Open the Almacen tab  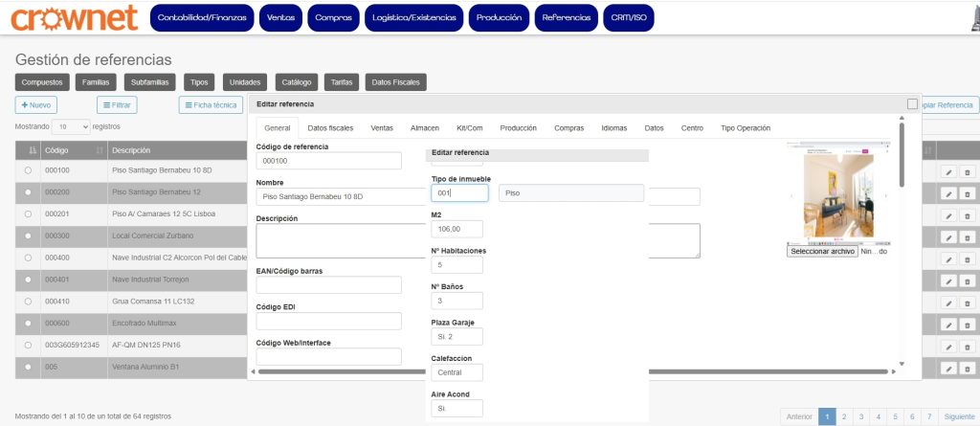click(x=424, y=128)
